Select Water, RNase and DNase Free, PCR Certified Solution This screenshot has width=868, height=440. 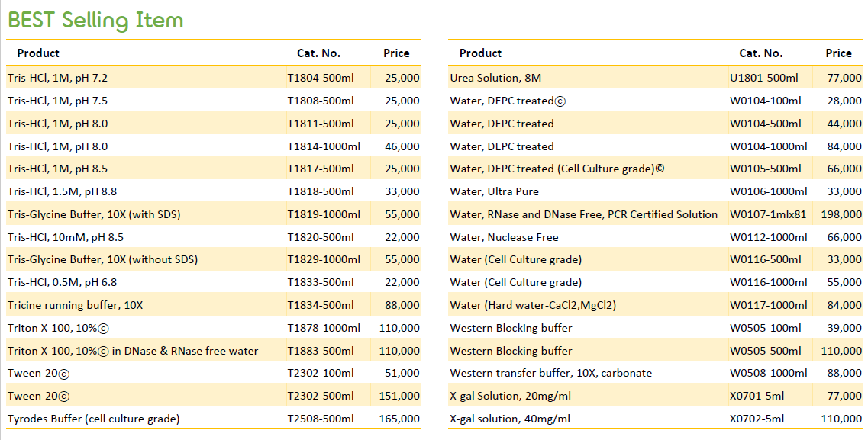coord(583,214)
